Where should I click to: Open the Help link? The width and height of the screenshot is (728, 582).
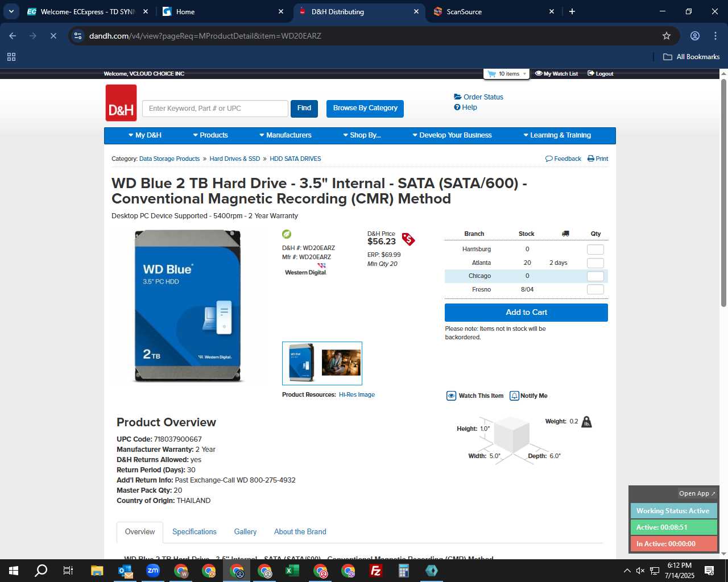pos(465,107)
